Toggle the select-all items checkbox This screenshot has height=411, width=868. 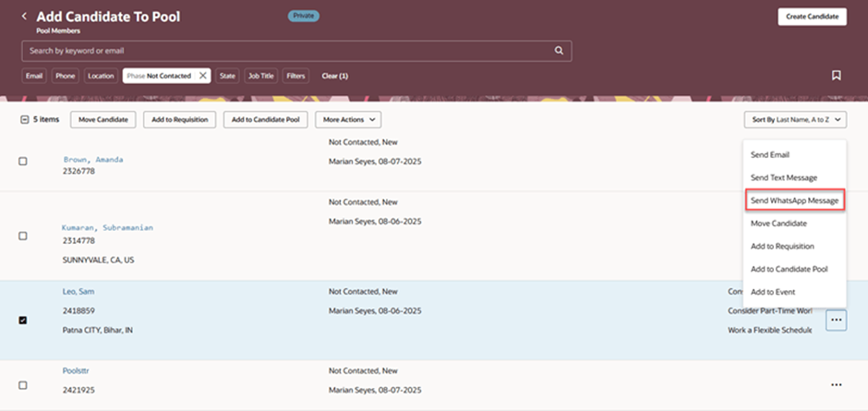(x=24, y=119)
